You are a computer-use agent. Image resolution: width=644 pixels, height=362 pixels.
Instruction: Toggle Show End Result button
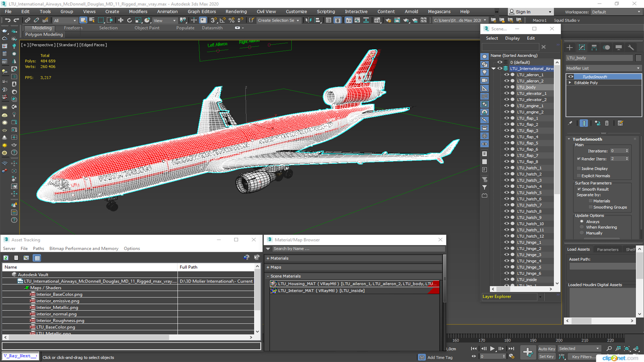point(584,123)
